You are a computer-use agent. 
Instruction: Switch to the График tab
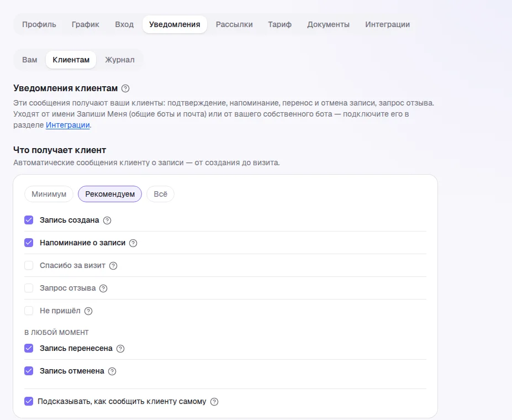click(x=86, y=24)
